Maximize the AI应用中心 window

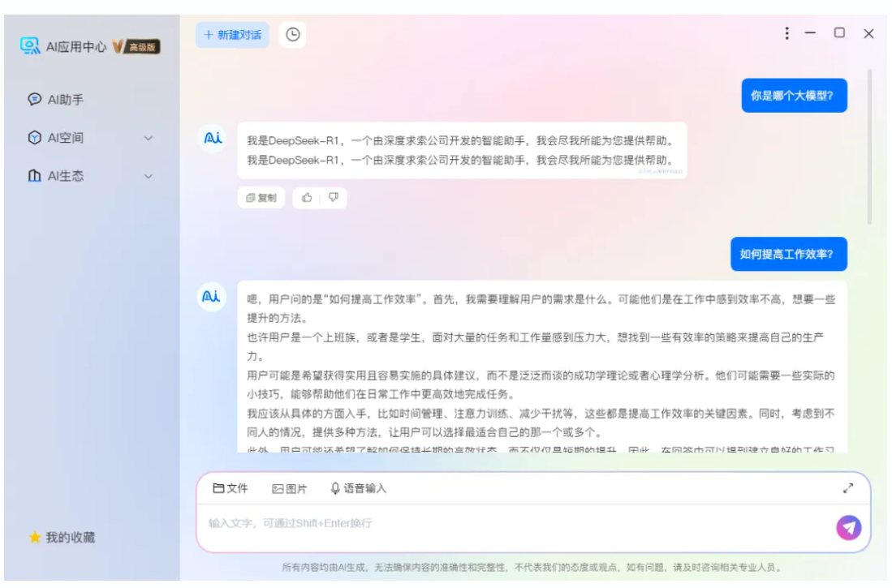(x=839, y=33)
